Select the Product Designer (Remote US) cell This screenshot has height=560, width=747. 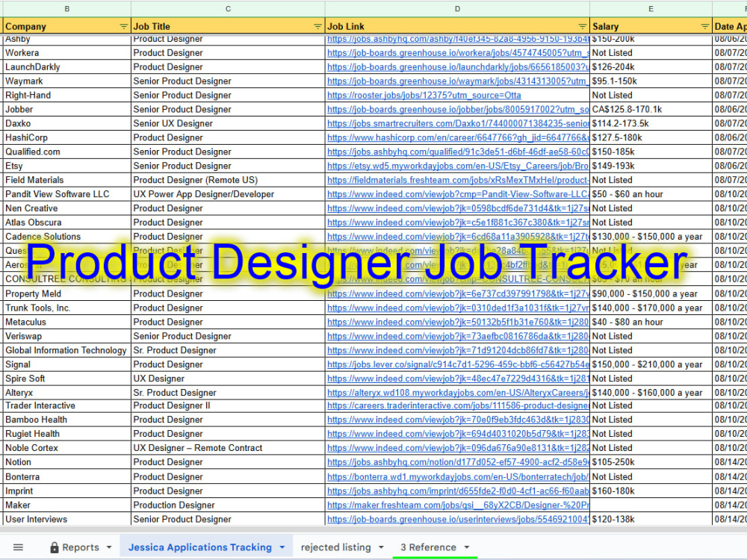click(x=228, y=180)
